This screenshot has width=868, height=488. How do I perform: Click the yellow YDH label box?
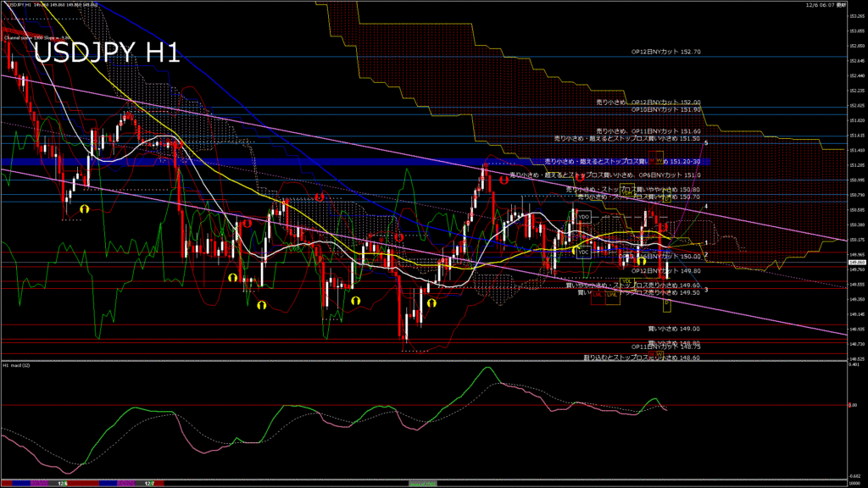click(627, 190)
